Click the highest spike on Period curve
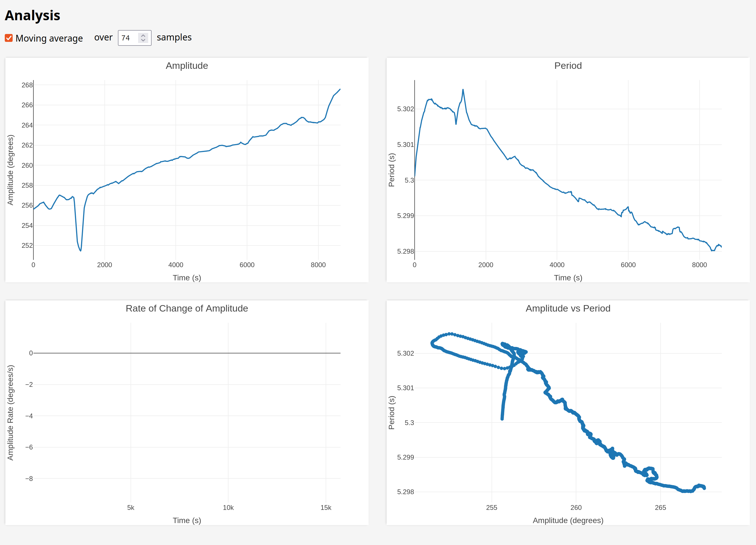This screenshot has height=545, width=756. point(463,90)
